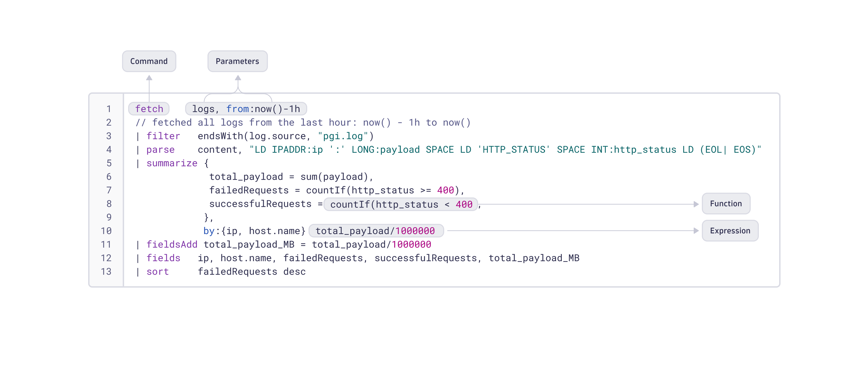Click line number 13 in the gutter

coord(106,272)
